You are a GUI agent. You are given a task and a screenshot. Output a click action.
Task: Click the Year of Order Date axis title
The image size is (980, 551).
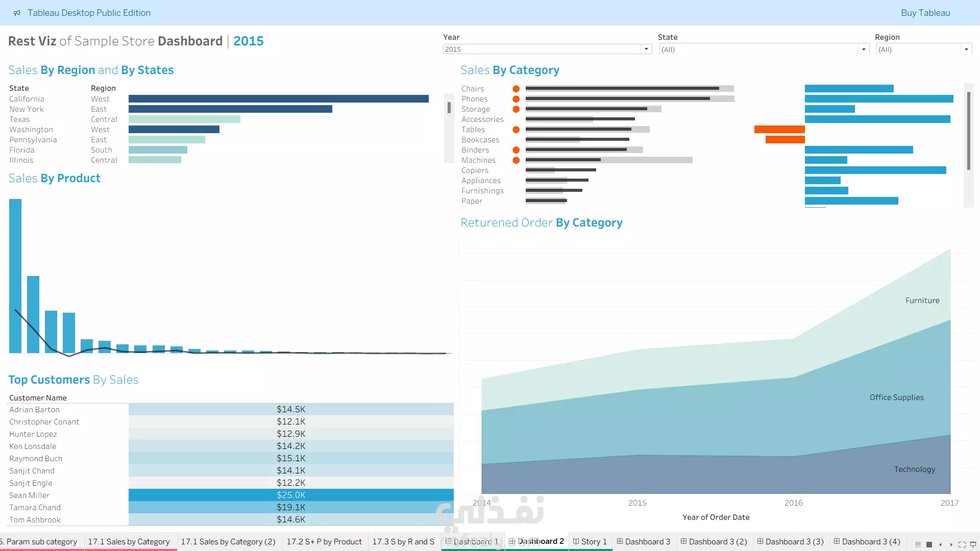716,517
